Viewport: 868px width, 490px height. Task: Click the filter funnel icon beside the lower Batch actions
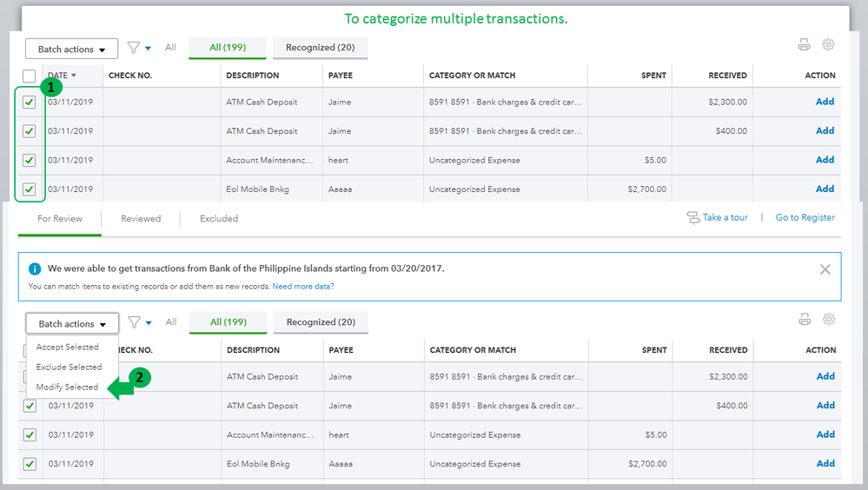tap(135, 322)
